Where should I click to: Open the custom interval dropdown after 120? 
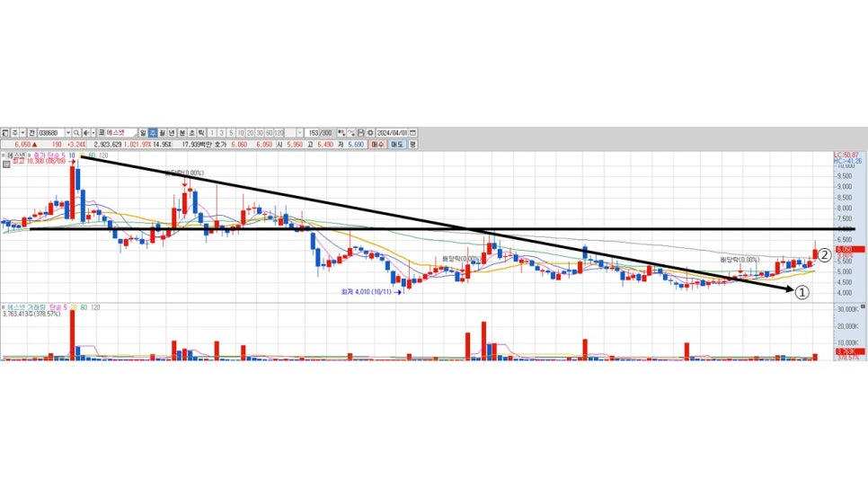300,133
